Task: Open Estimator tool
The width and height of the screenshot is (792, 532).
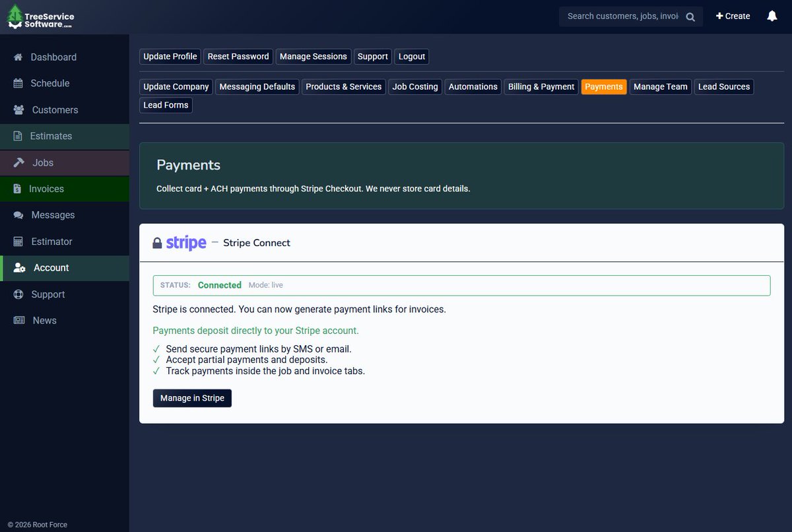Action: pyautogui.click(x=65, y=242)
